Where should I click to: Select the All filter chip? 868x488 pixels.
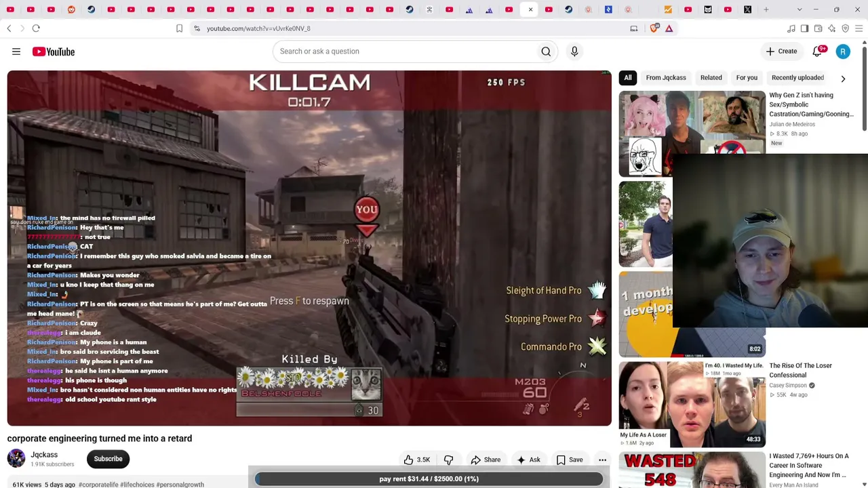628,78
